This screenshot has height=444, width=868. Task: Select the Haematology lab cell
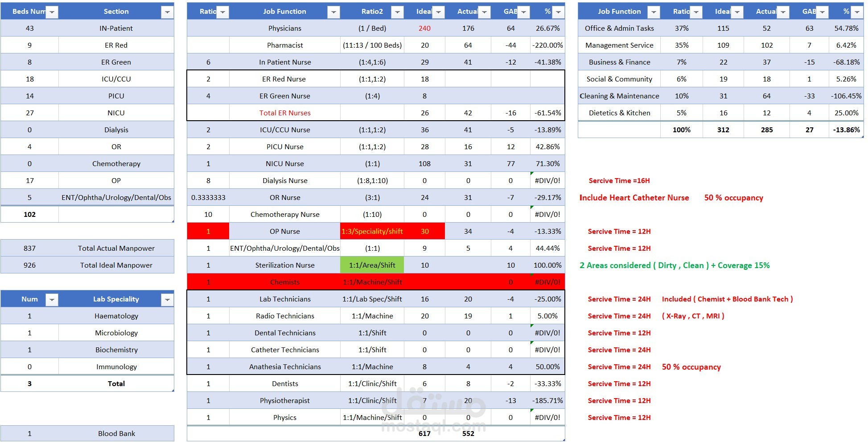[116, 316]
